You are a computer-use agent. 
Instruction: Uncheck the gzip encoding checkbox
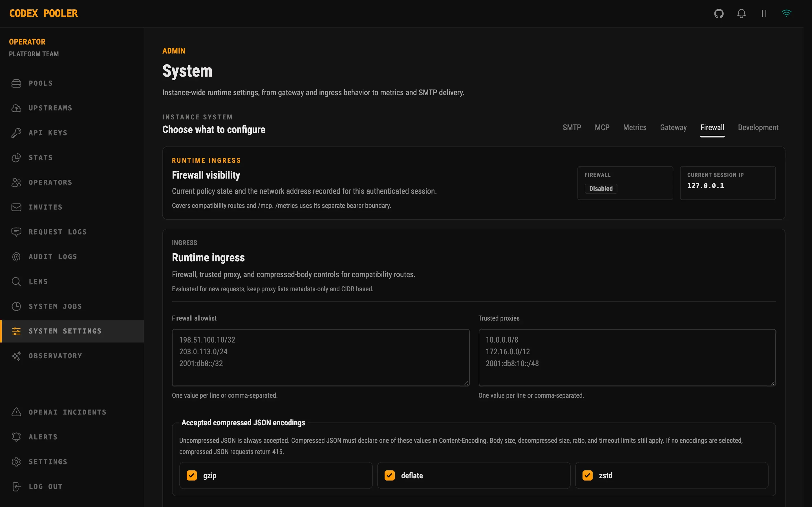[x=192, y=475]
